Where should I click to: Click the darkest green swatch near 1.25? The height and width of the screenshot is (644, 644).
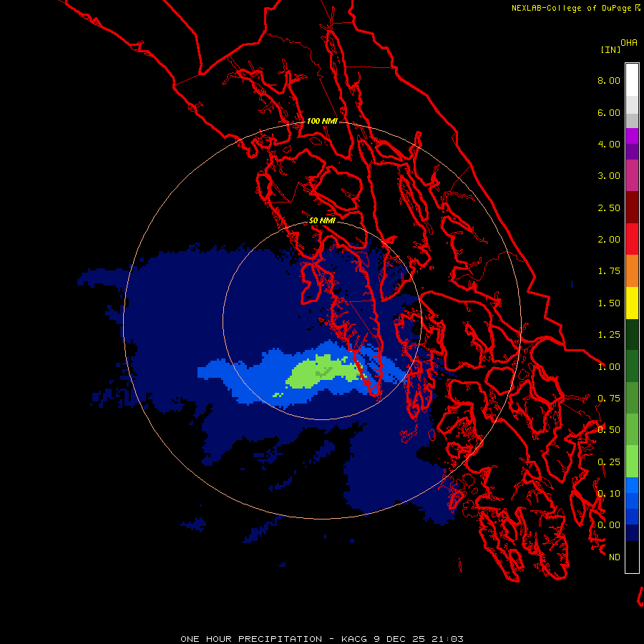click(632, 334)
